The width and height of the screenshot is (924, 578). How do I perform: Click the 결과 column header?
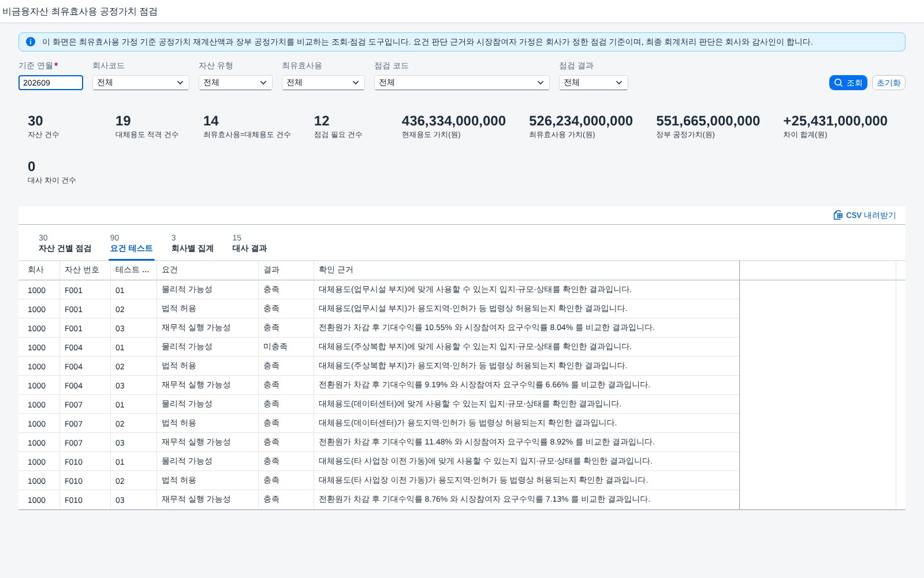286,270
